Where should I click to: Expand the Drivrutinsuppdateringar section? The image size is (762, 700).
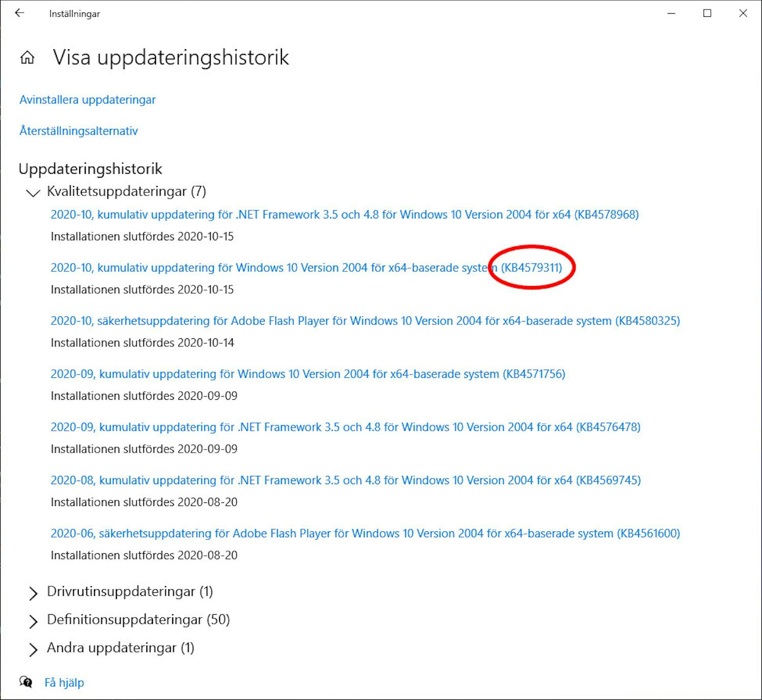click(34, 593)
